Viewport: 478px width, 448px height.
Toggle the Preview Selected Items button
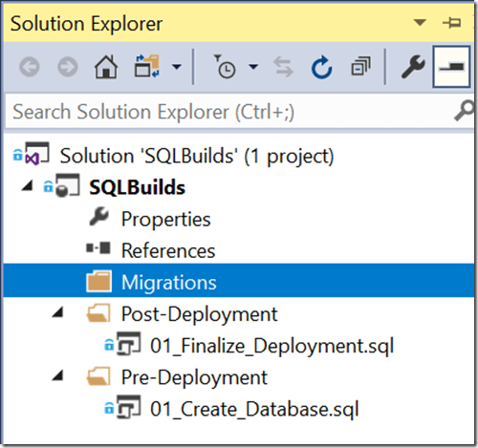(x=451, y=67)
